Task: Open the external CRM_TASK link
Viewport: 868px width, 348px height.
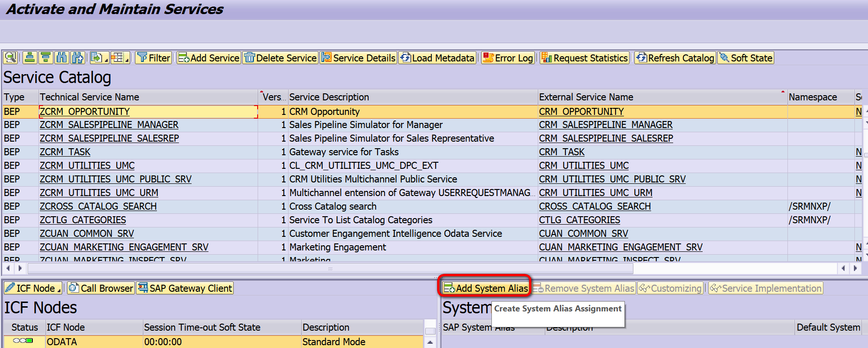Action: (562, 152)
